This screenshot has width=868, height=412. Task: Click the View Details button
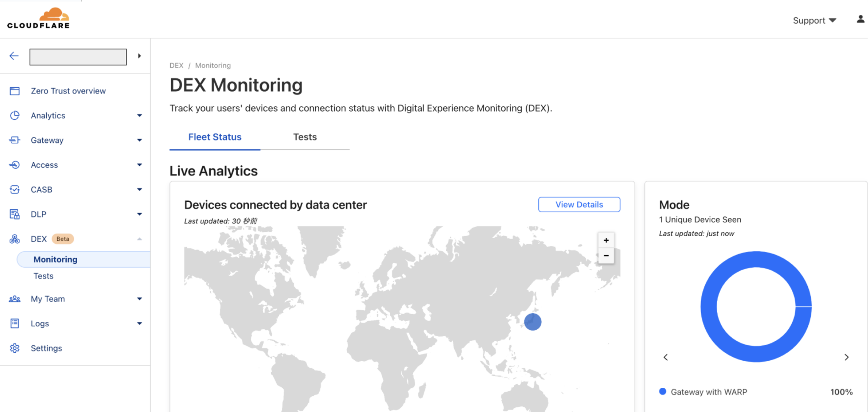[x=579, y=204]
